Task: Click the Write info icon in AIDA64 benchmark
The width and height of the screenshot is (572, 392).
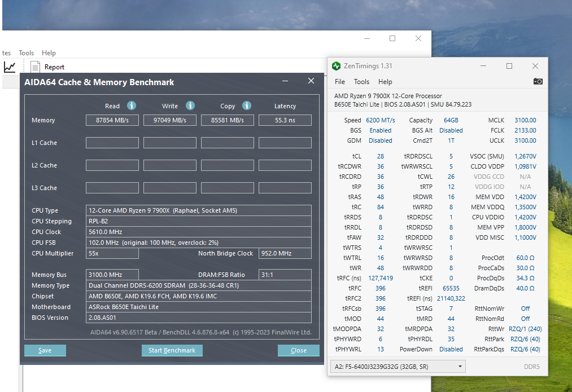Action: tap(190, 105)
